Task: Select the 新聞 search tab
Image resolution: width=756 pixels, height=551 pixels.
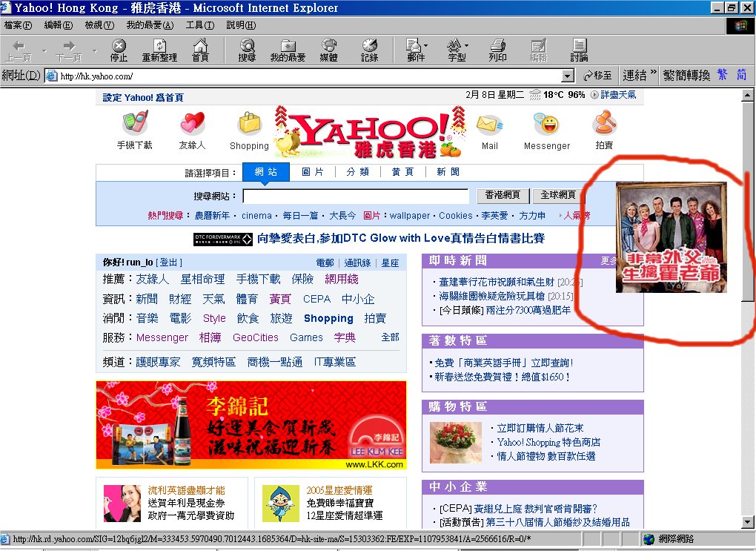Action: coord(448,172)
